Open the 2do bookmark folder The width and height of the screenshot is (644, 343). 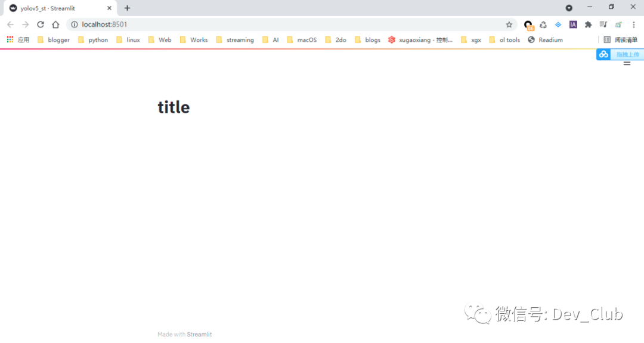tap(336, 40)
